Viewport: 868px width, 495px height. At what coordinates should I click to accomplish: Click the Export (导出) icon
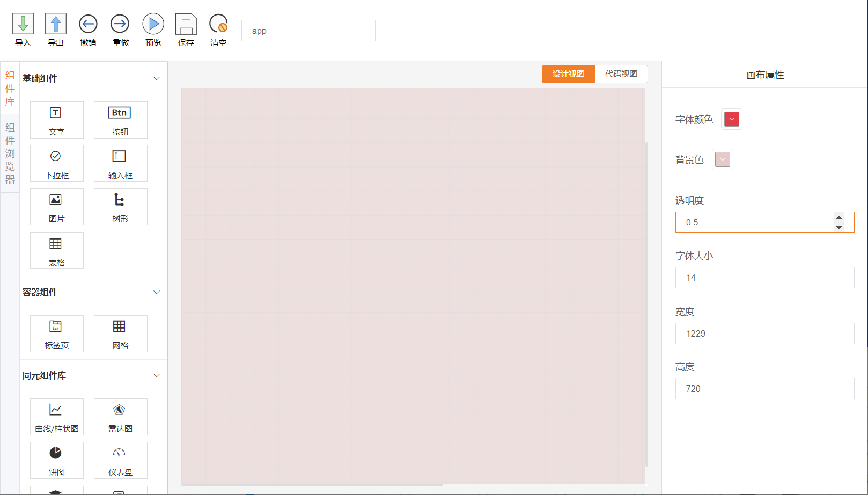[x=56, y=24]
